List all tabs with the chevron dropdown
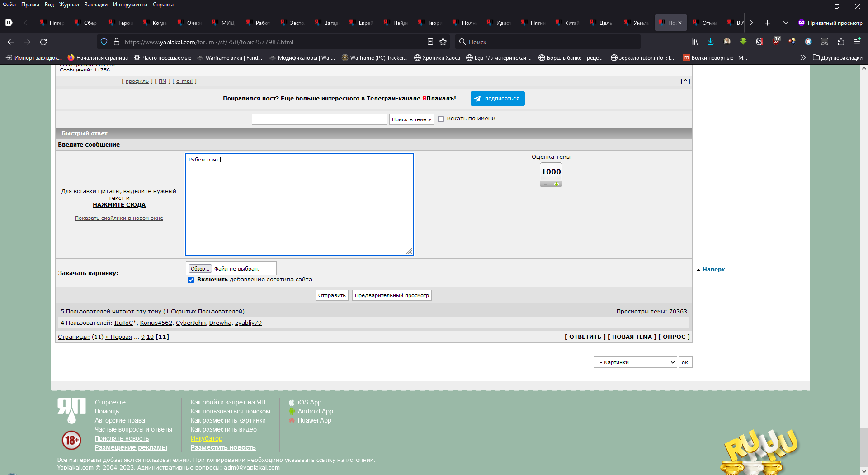Screen dimensions: 868x475 (x=786, y=23)
